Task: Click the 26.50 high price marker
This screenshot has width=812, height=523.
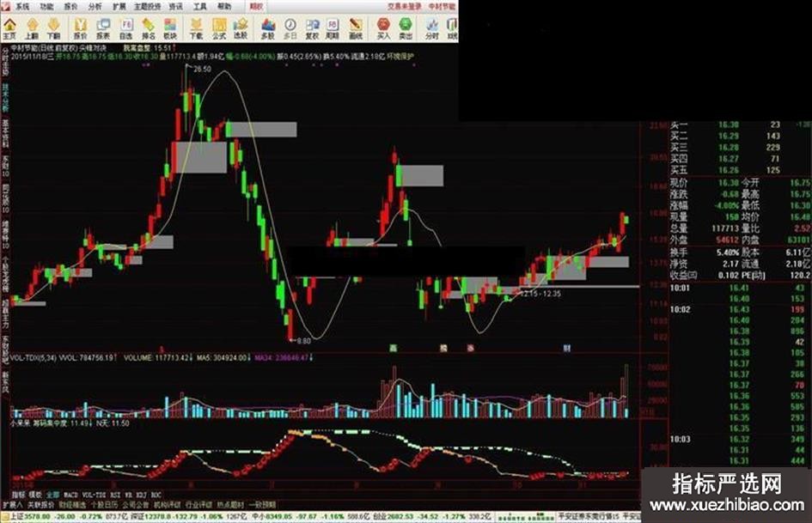Action: (x=202, y=69)
